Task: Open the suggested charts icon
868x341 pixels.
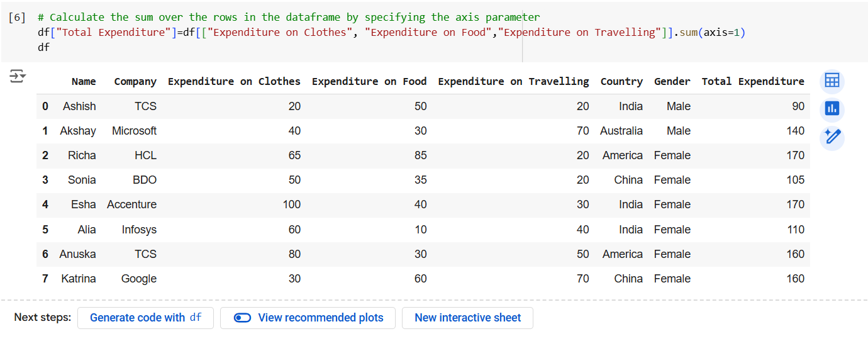Action: coord(832,109)
